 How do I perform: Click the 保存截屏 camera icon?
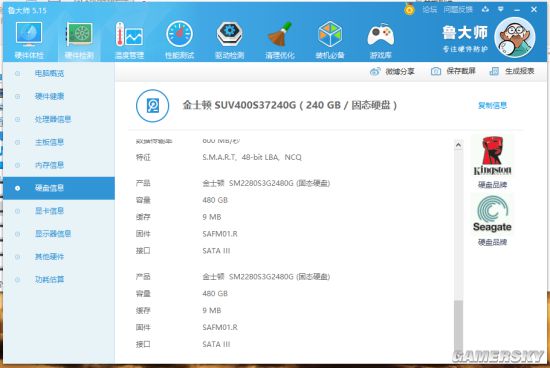pyautogui.click(x=436, y=71)
